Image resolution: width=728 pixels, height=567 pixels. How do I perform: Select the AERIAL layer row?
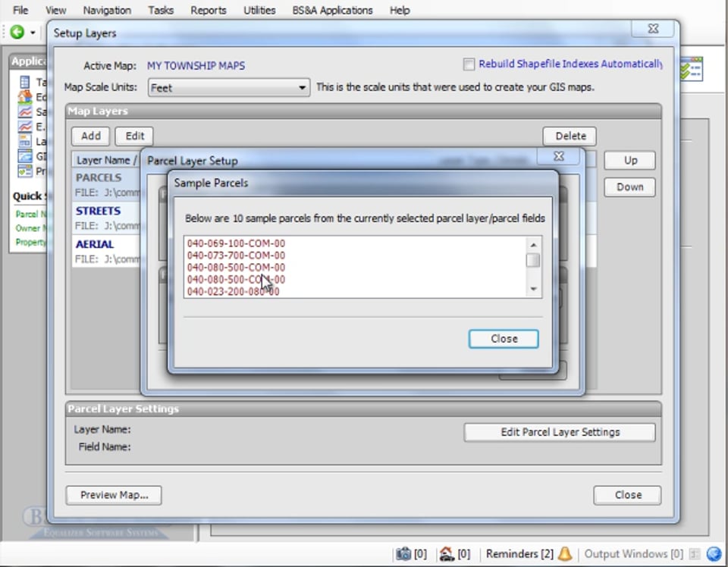106,251
